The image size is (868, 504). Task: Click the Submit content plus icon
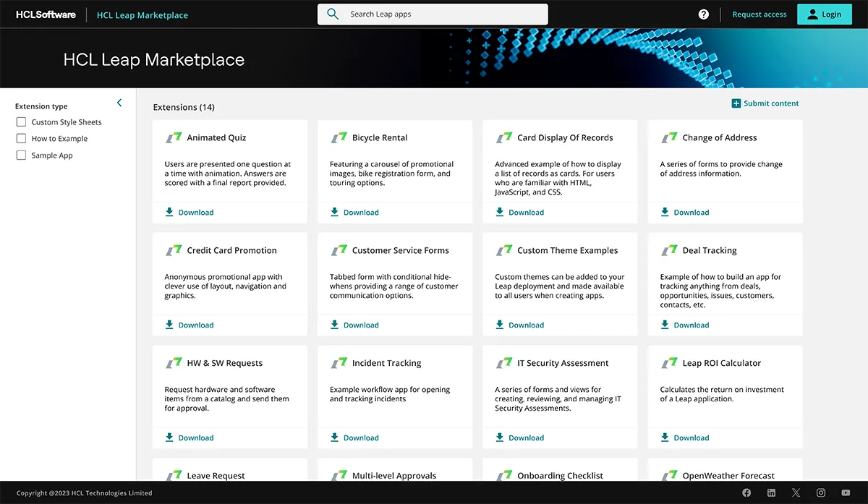737,103
